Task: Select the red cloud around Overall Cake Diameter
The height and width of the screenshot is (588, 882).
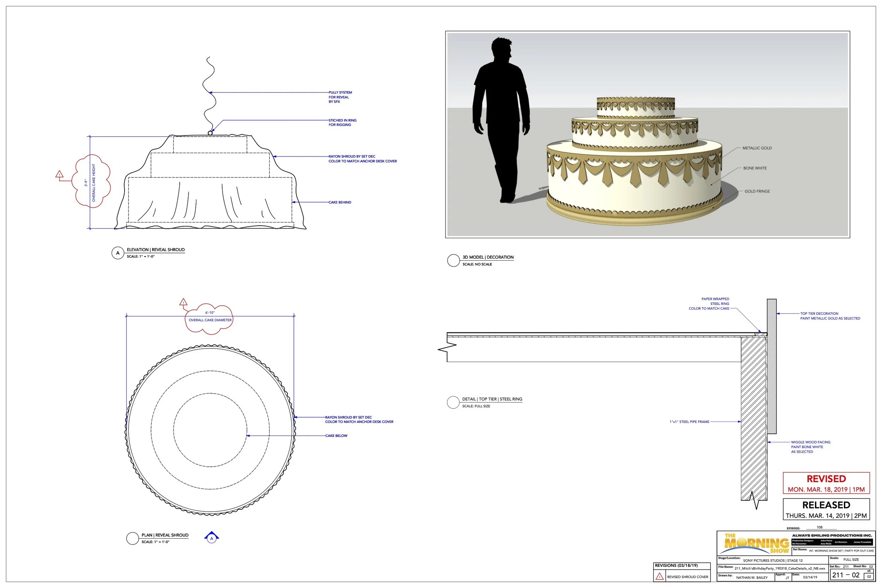Action: [209, 319]
